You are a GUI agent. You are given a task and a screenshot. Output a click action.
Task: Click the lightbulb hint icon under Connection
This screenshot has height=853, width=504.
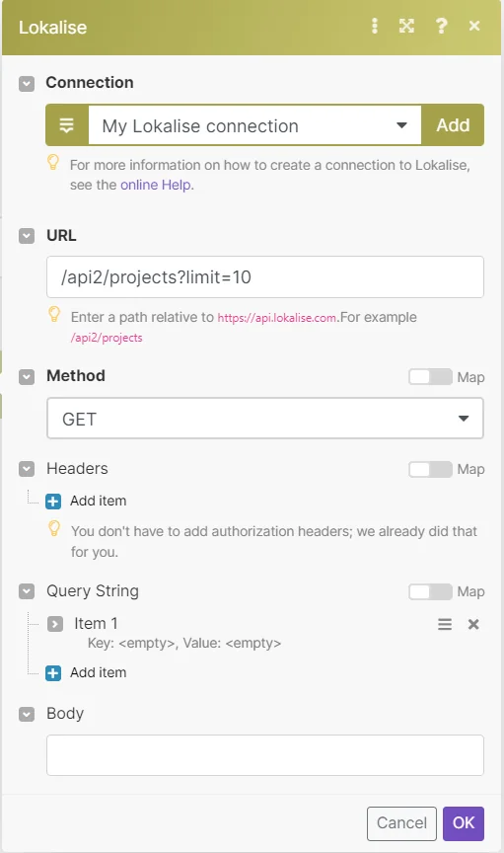click(x=53, y=162)
